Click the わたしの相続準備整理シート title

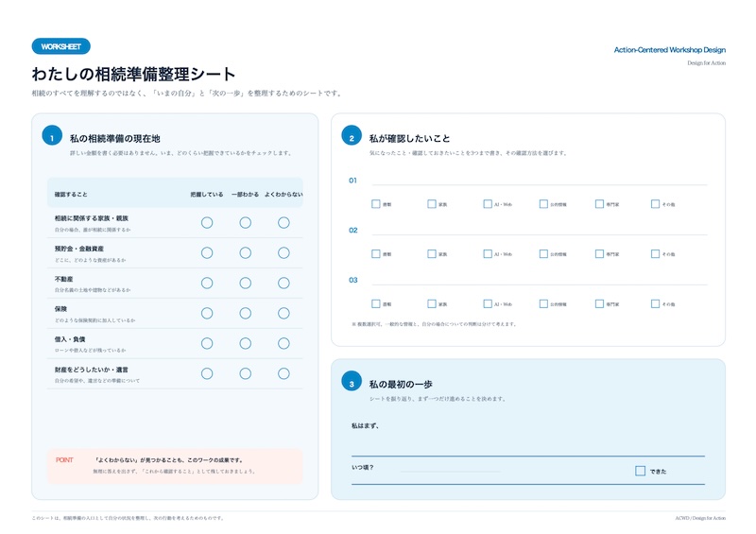133,74
